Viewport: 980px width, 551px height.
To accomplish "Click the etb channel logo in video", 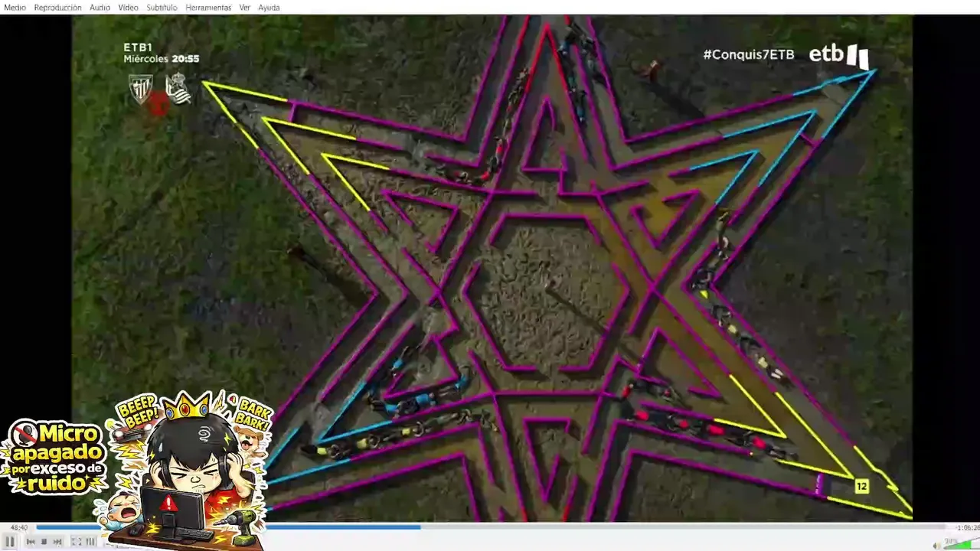I will click(839, 55).
